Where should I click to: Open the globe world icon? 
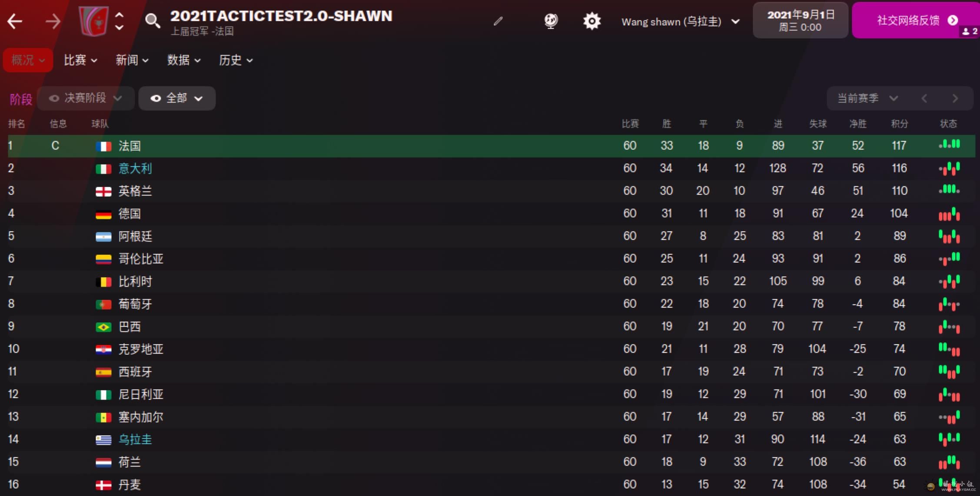[551, 20]
